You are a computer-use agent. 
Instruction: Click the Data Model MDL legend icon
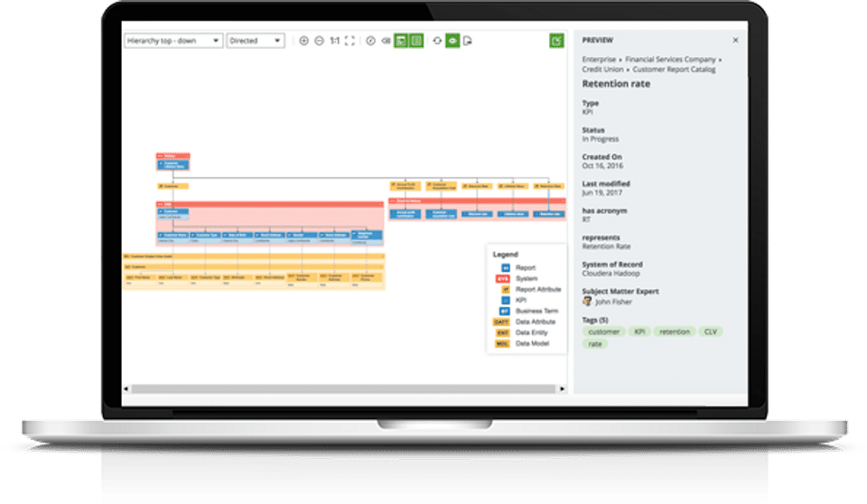[502, 344]
